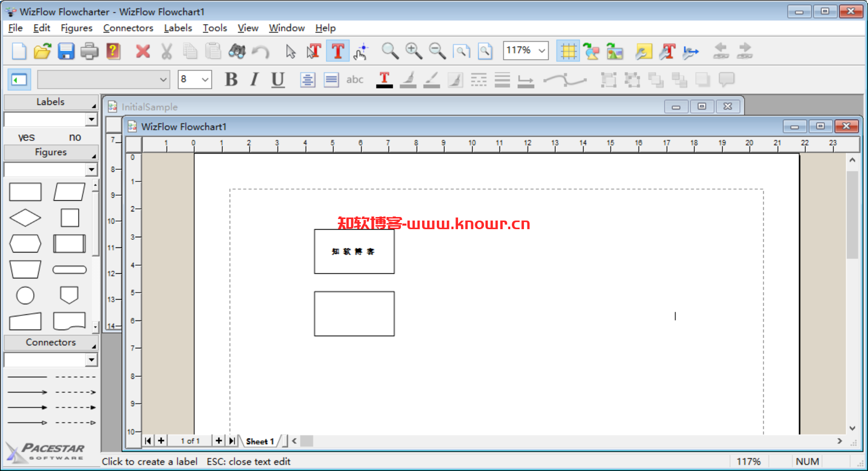Toggle the grid display button

click(568, 51)
